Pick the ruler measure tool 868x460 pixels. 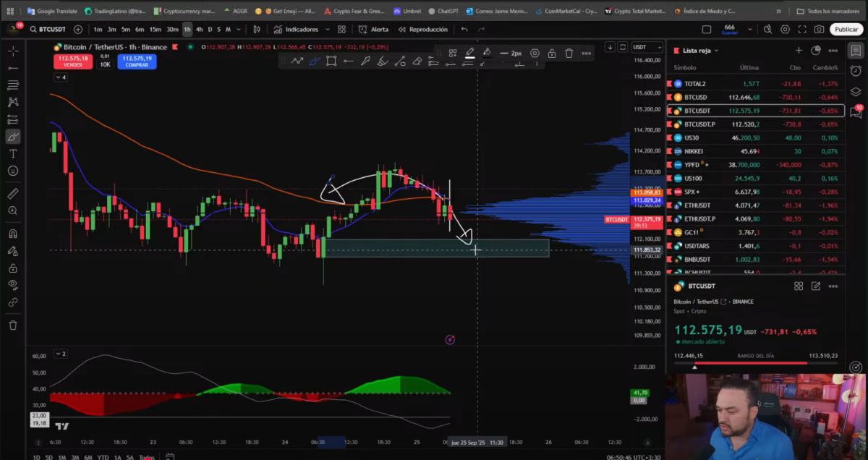(x=13, y=194)
